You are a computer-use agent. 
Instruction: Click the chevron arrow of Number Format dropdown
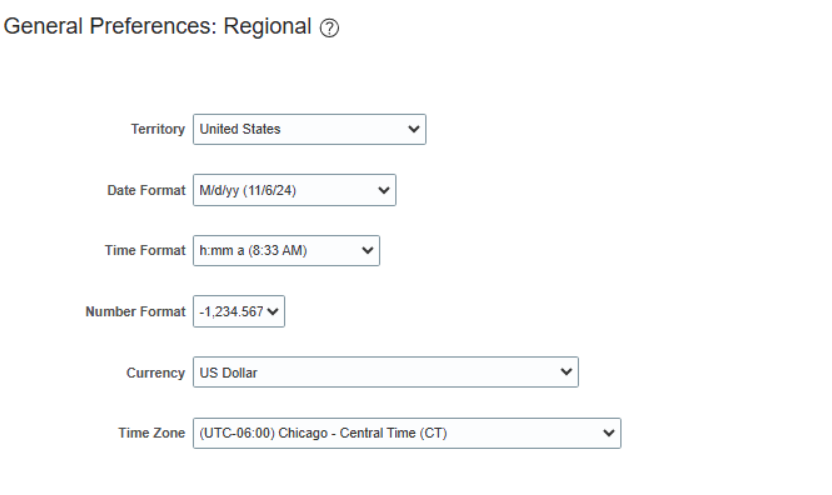[273, 311]
